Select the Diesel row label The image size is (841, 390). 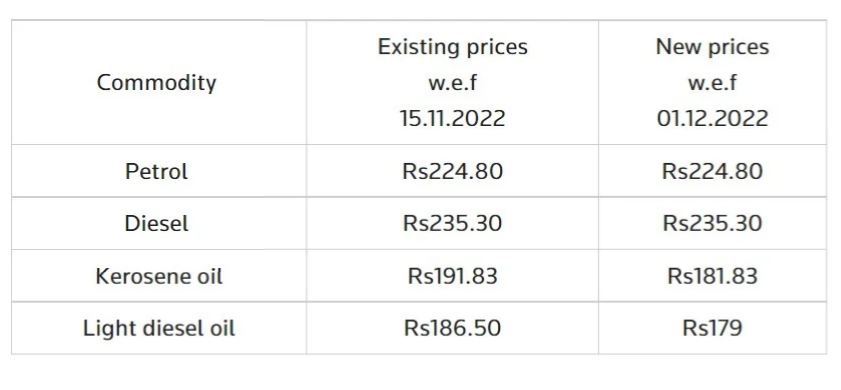tap(157, 223)
